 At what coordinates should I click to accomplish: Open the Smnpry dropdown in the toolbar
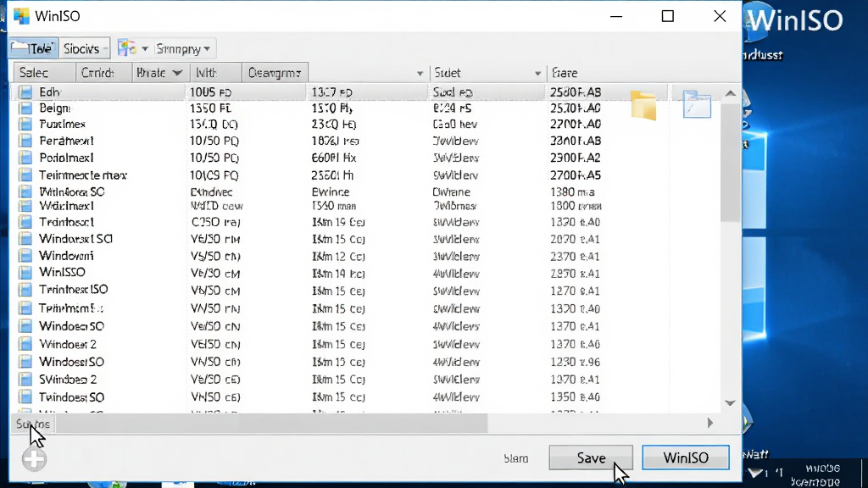pos(183,49)
